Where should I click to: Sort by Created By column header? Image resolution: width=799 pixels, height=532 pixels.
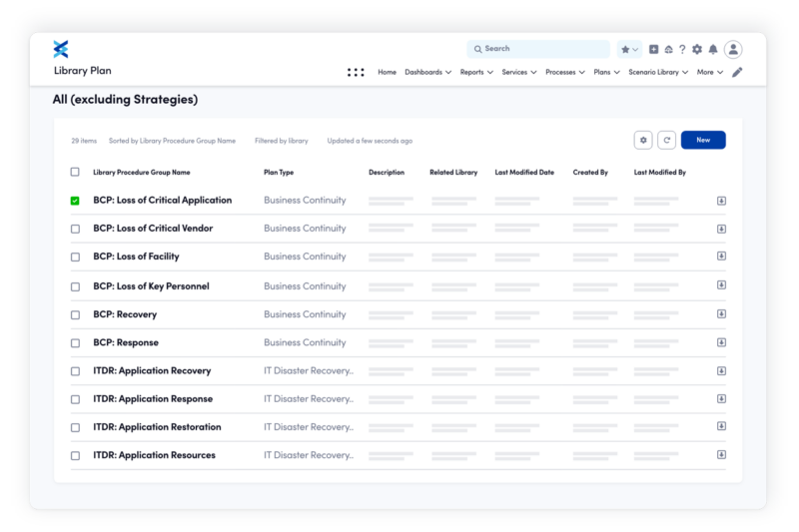pyautogui.click(x=590, y=173)
